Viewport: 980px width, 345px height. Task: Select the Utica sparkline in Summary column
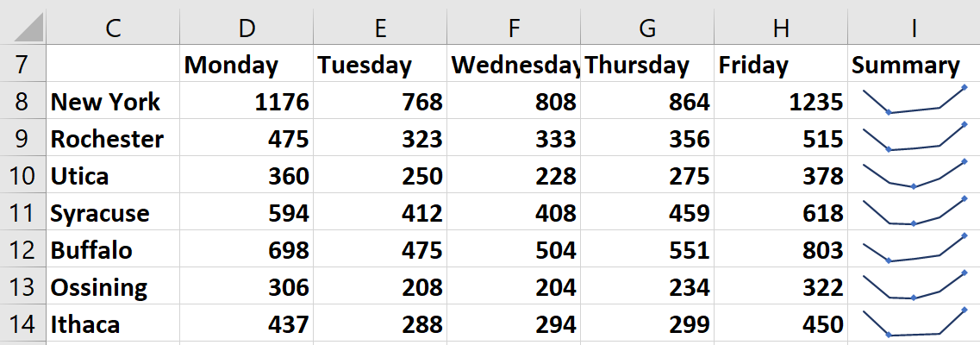(x=914, y=176)
